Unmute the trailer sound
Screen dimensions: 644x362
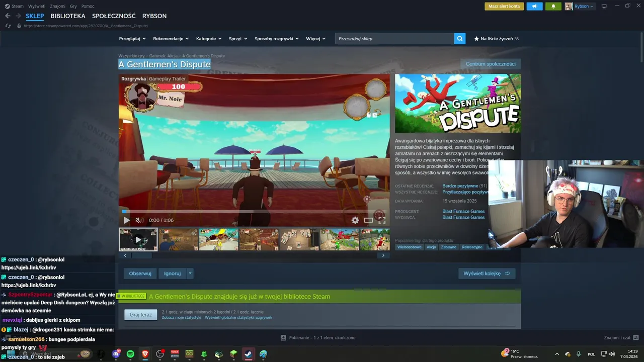point(139,220)
